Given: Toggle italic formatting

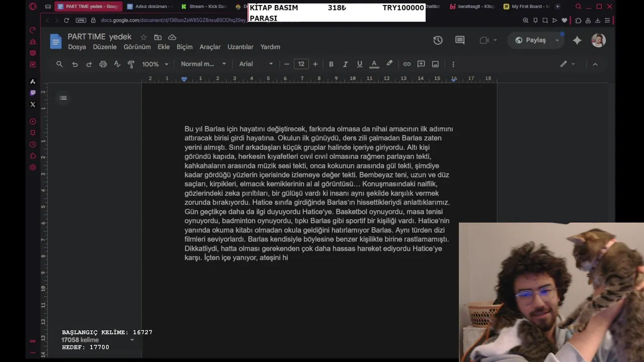Looking at the screenshot, I should pyautogui.click(x=345, y=64).
